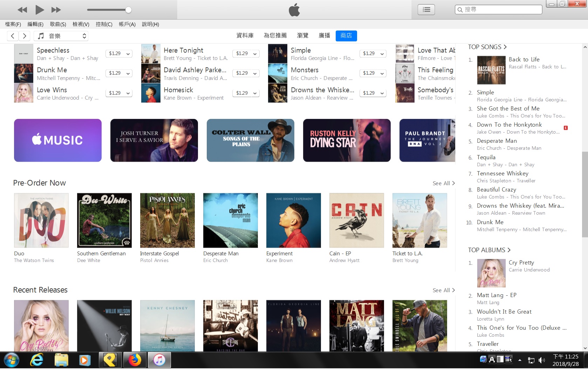Open Interstate Gospel album cover

click(167, 220)
